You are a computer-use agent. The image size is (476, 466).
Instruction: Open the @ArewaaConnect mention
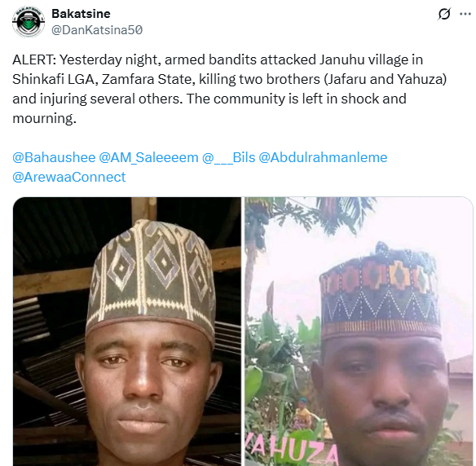point(69,177)
